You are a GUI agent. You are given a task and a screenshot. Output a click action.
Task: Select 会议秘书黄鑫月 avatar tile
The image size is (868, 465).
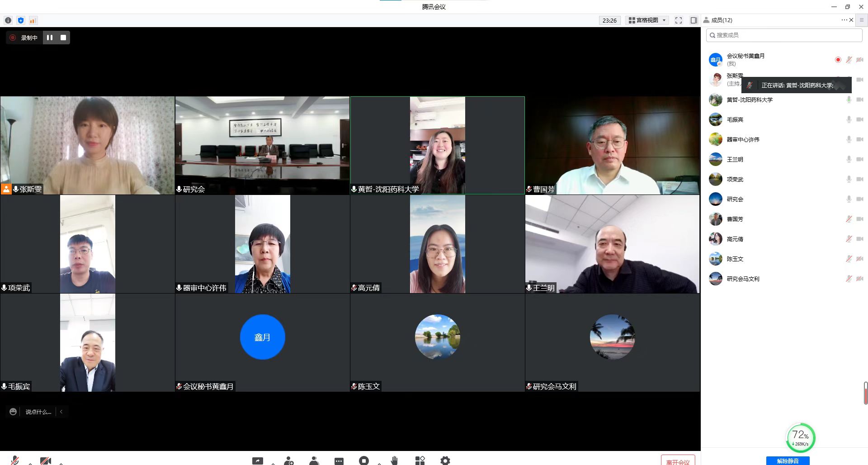tap(262, 342)
